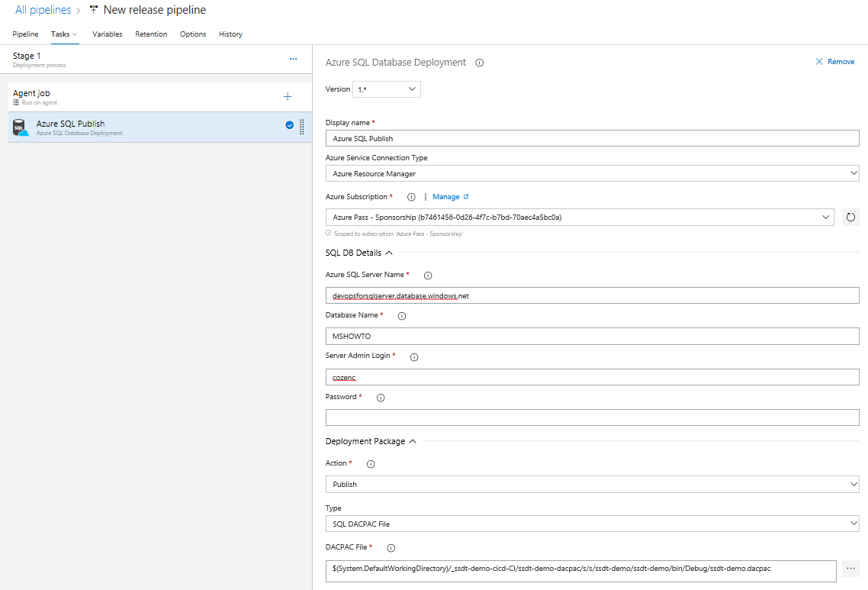Viewport: 868px width, 590px height.
Task: Add a task to Agent job
Action: point(288,97)
